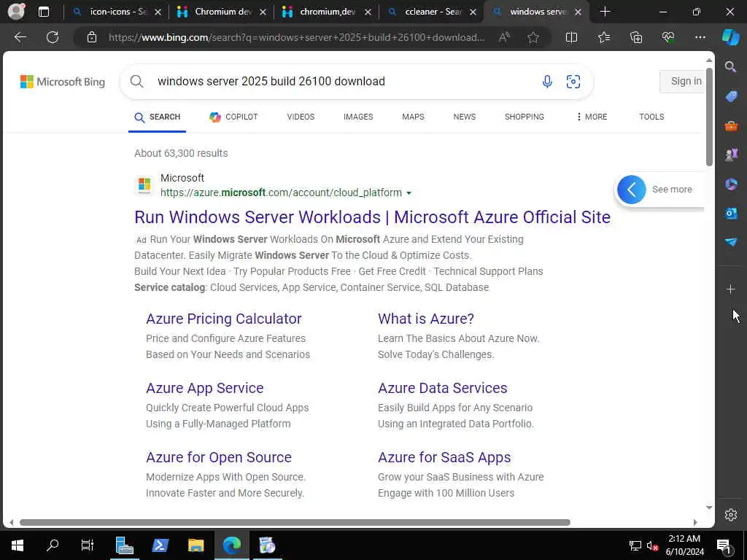Screen dimensions: 747x560
Task: Go to Microsoft Bing home logo
Action: 63,82
